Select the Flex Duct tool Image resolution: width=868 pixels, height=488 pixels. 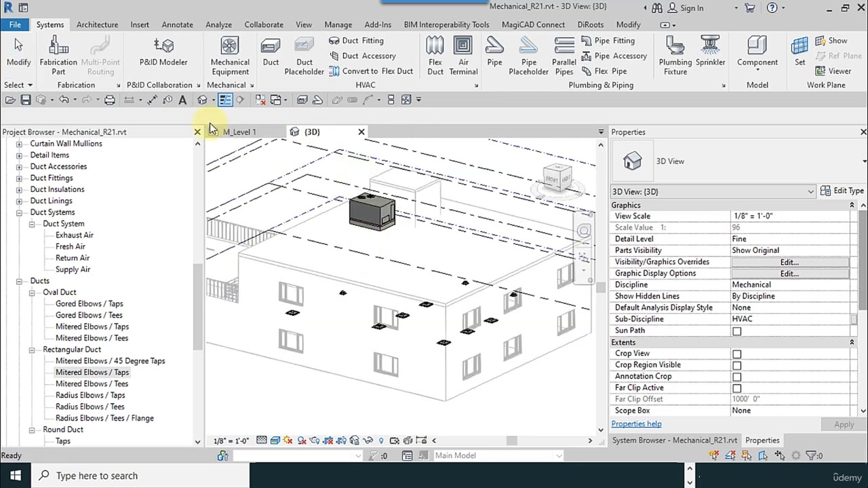point(435,56)
